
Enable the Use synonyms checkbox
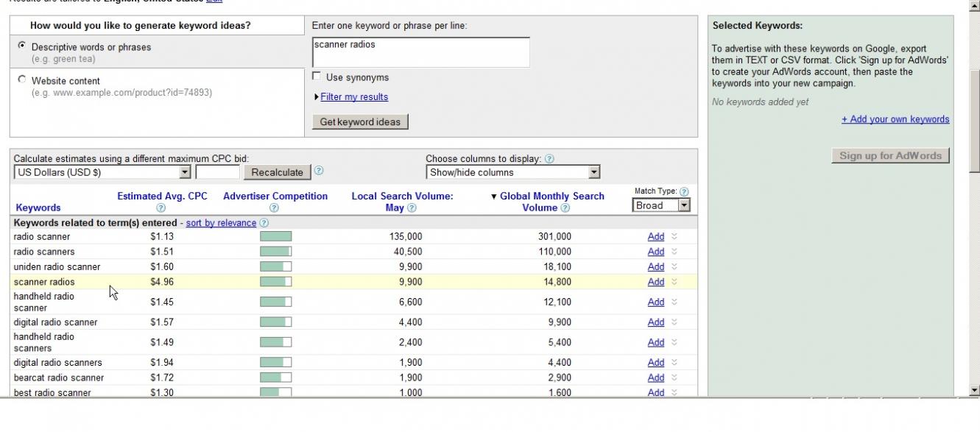(x=317, y=77)
